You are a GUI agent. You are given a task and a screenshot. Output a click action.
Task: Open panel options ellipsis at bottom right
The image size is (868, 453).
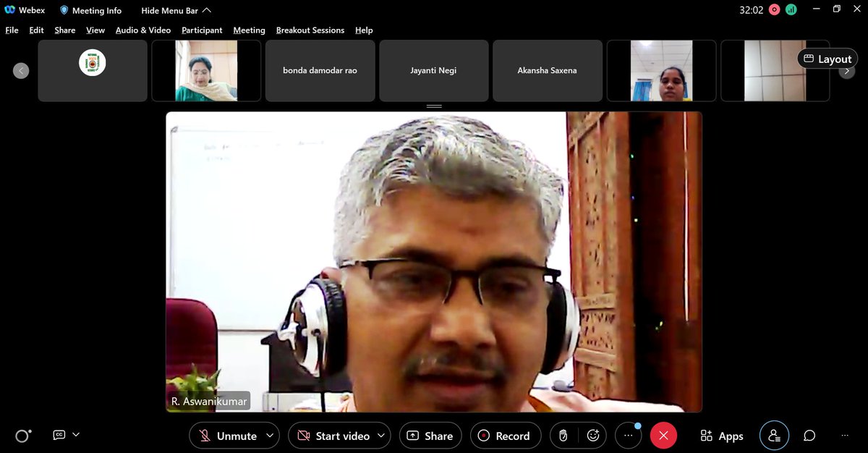[x=845, y=436]
